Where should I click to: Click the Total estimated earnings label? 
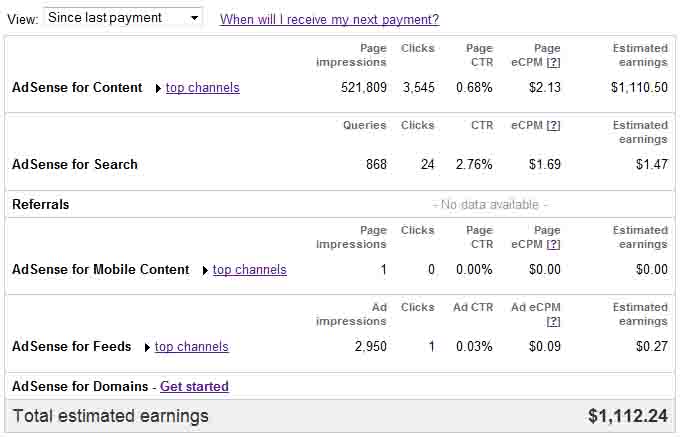(111, 416)
